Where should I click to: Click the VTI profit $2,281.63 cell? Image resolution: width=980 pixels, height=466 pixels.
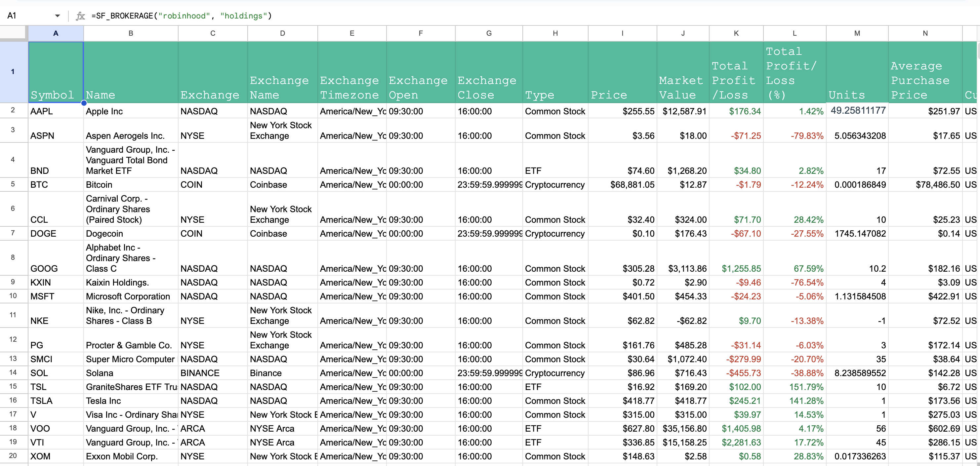click(x=736, y=443)
